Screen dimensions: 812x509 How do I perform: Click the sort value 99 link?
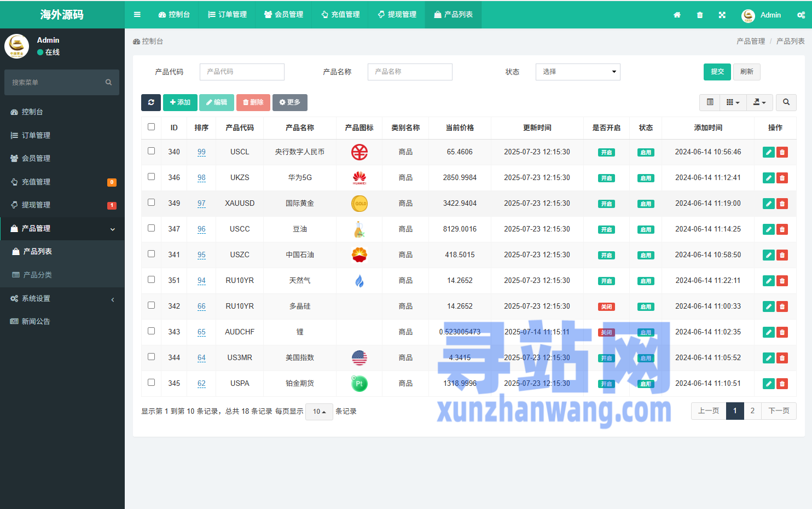click(201, 152)
